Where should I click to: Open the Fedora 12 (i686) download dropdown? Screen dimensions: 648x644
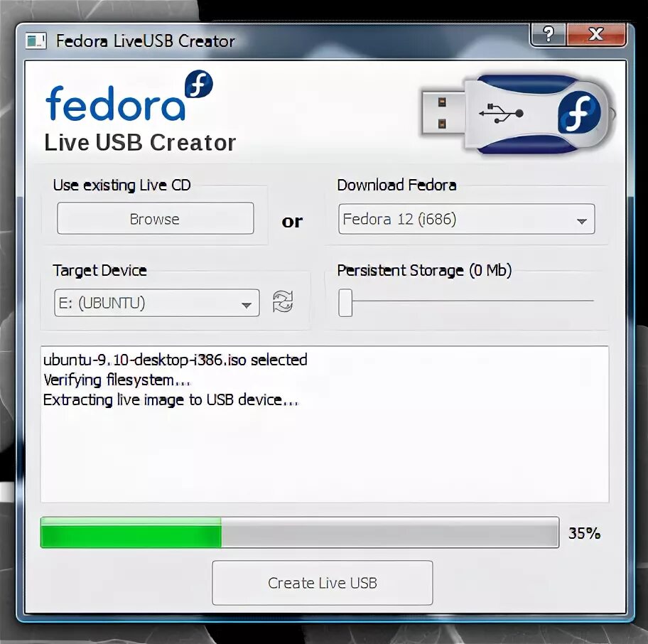[x=467, y=219]
